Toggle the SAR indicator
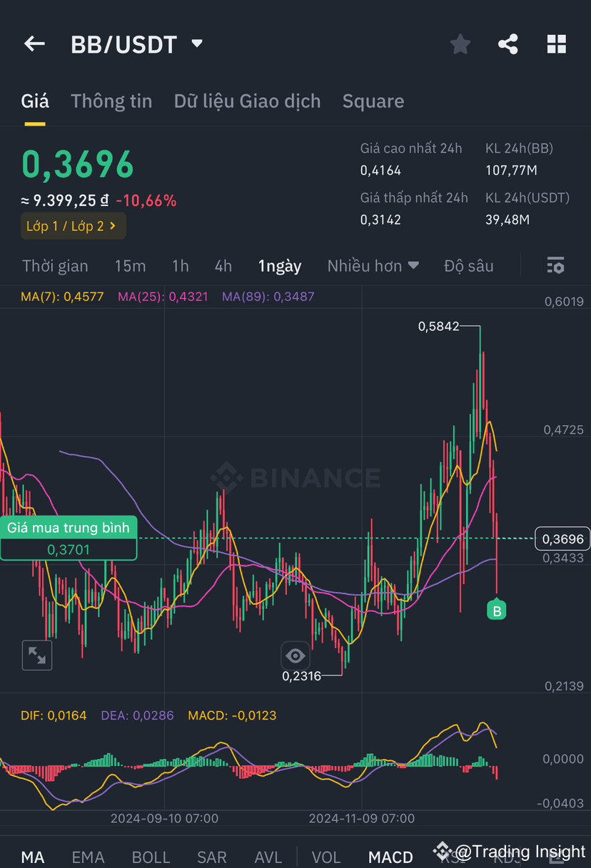Screen dimensions: 591x868 (212, 857)
